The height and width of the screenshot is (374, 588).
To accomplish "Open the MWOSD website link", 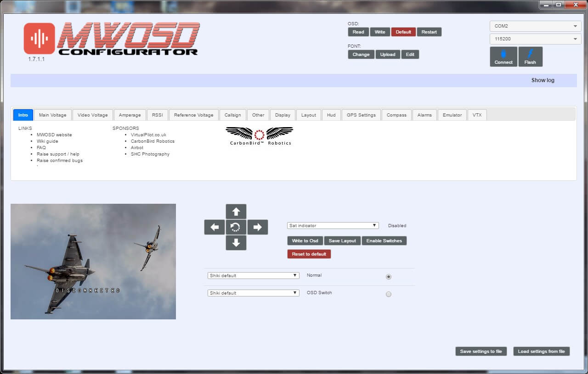I will click(x=54, y=135).
